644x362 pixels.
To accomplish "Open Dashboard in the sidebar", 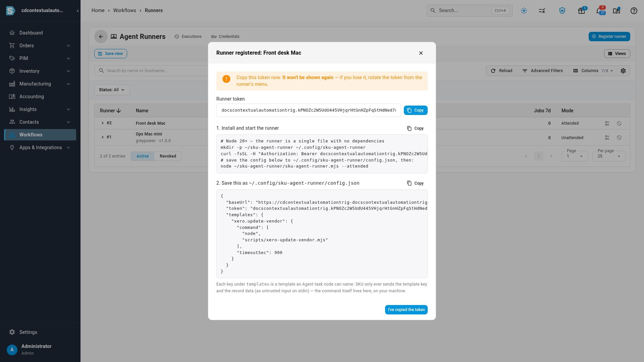I will (x=40, y=33).
